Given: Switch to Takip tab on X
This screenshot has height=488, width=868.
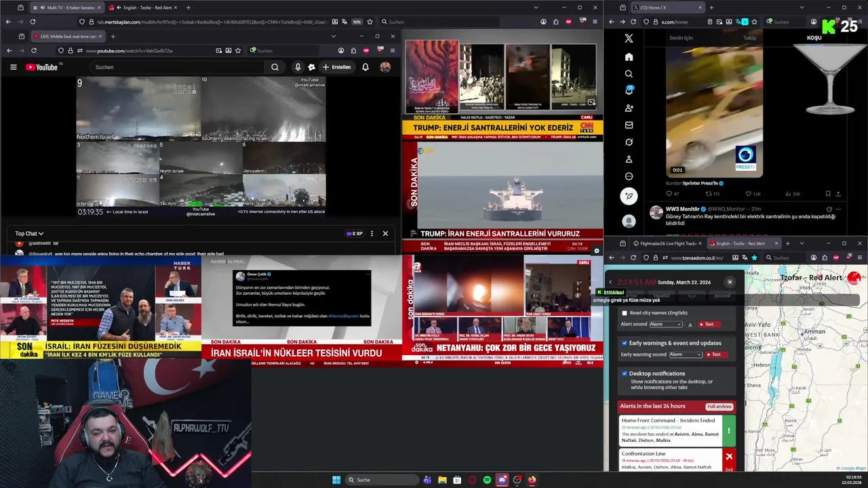Looking at the screenshot, I should coord(749,38).
